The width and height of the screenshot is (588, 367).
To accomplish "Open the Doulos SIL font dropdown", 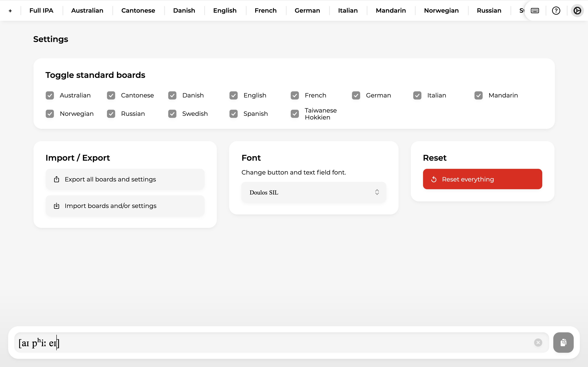I will (313, 192).
